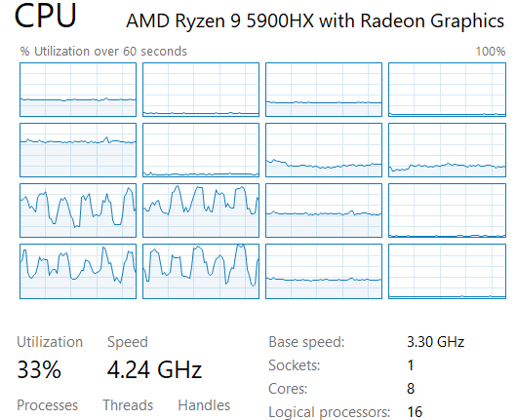This screenshot has width=517, height=420.
Task: Select the top-right nearly idle processor graph
Action: [447, 90]
